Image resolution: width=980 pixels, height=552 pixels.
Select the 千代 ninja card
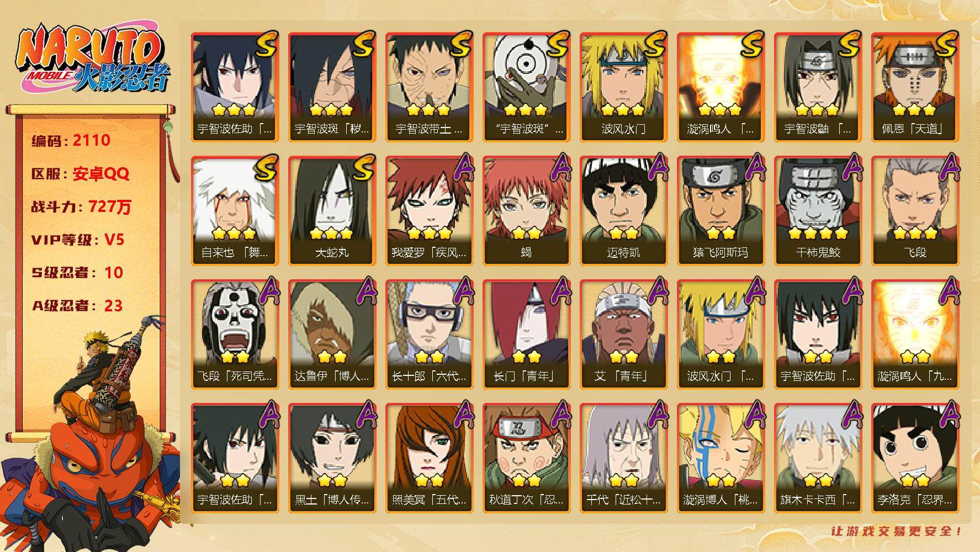pos(624,458)
